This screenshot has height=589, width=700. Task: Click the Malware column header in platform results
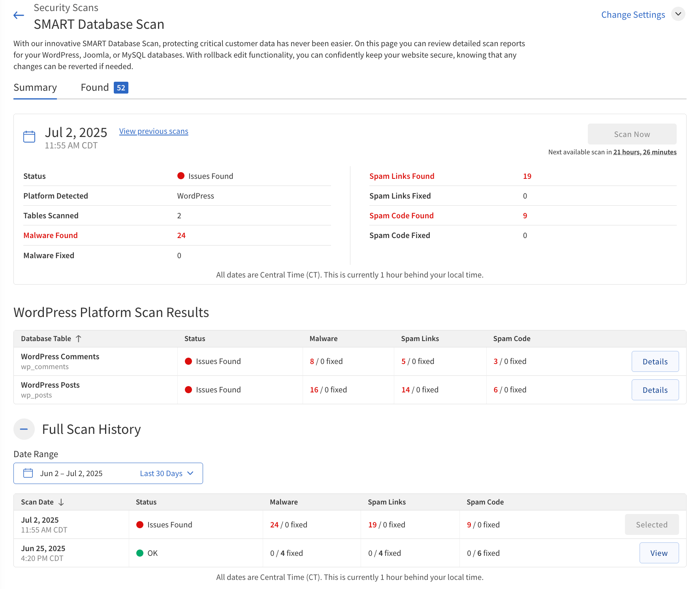[x=324, y=339]
